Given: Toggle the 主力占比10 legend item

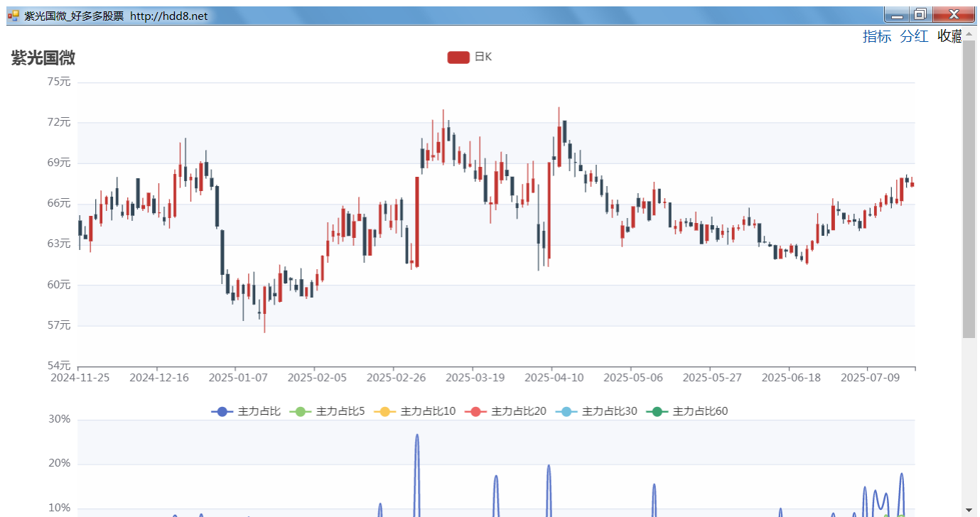Looking at the screenshot, I should 415,411.
